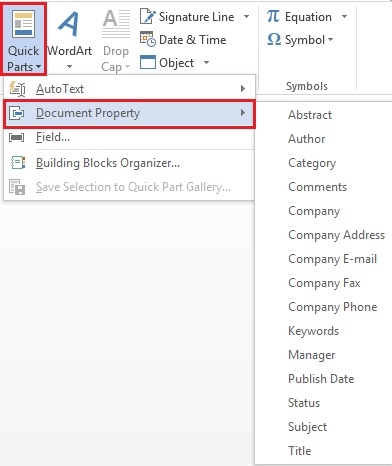Image resolution: width=392 pixels, height=466 pixels.
Task: Click the Quick Parts icon
Action: pyautogui.click(x=23, y=24)
